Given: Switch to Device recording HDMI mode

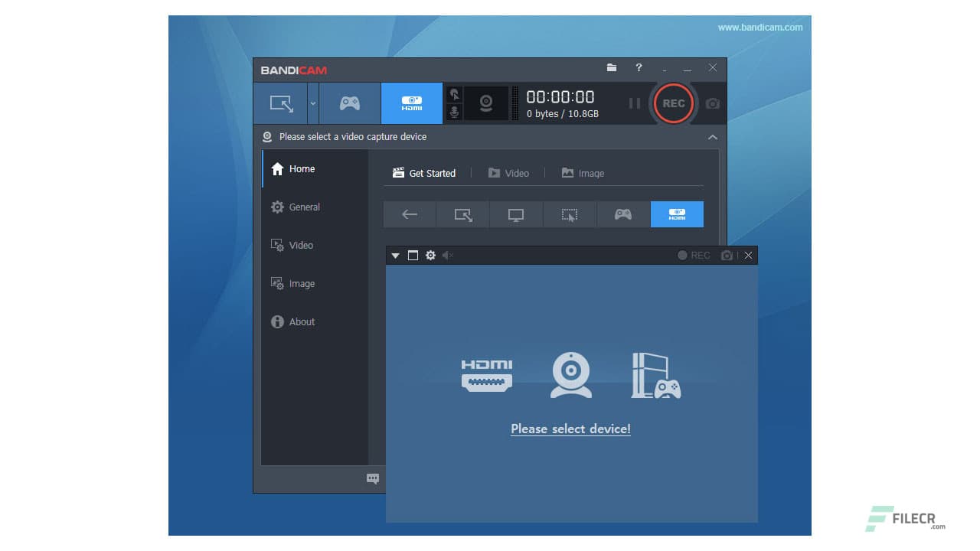Looking at the screenshot, I should pos(411,103).
